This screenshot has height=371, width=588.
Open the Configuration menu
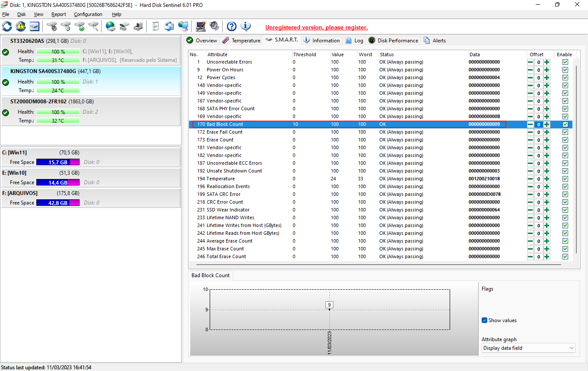pyautogui.click(x=88, y=14)
